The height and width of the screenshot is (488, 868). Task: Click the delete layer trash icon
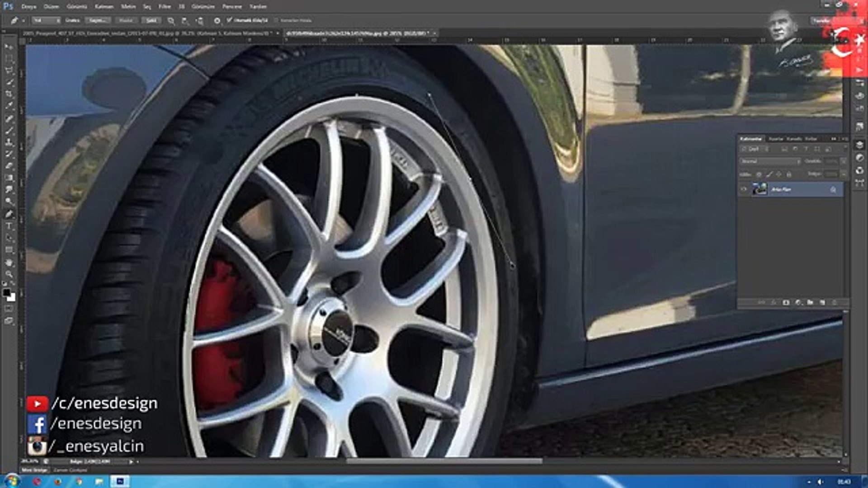click(834, 302)
